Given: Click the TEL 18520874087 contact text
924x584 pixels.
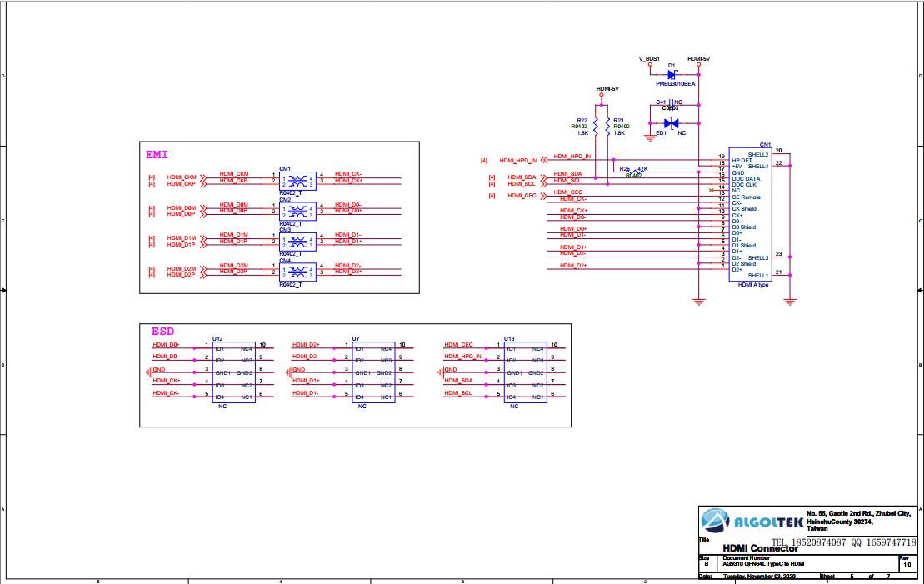Looking at the screenshot, I should pos(808,542).
